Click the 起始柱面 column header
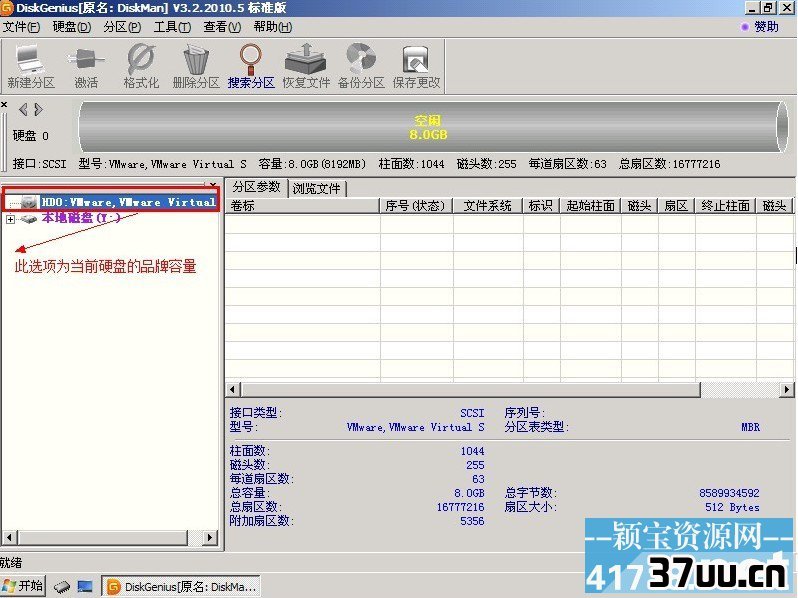Viewport: 798px width, 598px height. coord(590,206)
